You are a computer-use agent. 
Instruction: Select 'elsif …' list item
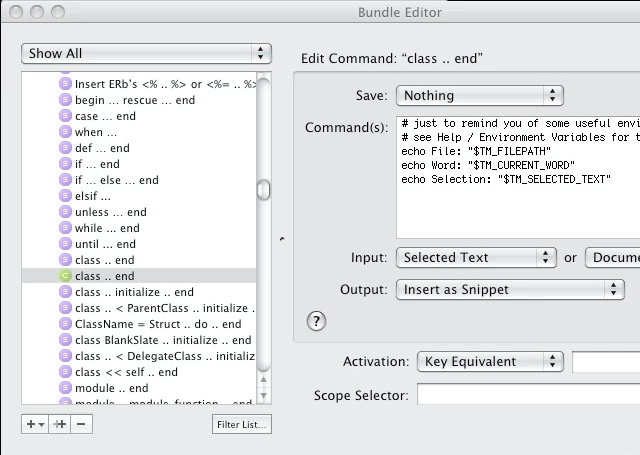point(139,196)
